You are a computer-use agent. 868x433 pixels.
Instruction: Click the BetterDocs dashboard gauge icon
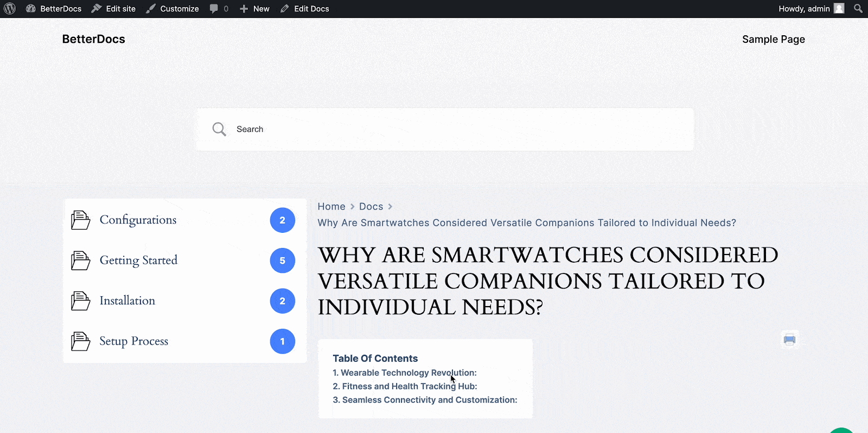coord(31,9)
